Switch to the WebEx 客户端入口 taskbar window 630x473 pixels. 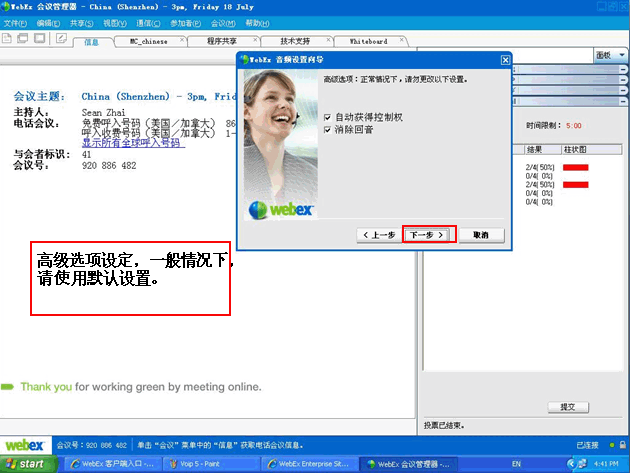[x=112, y=464]
